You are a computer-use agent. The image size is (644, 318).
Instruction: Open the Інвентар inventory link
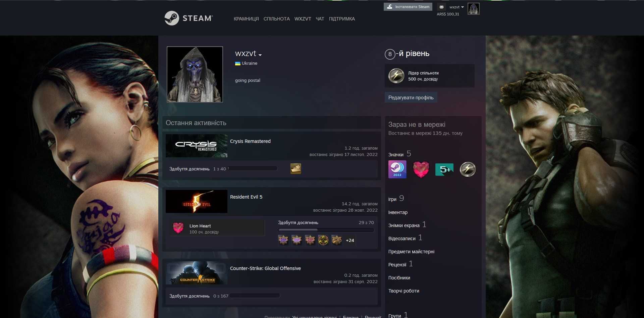coord(398,212)
